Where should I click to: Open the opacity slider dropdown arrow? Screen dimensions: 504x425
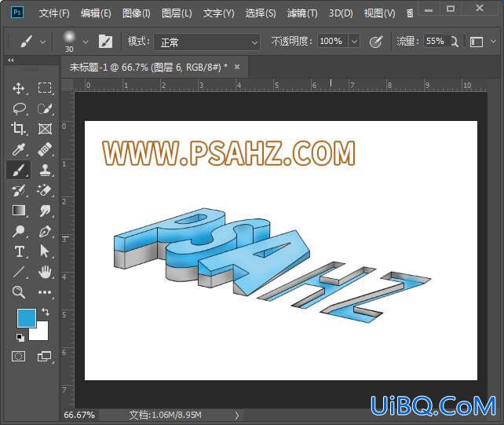(x=354, y=42)
